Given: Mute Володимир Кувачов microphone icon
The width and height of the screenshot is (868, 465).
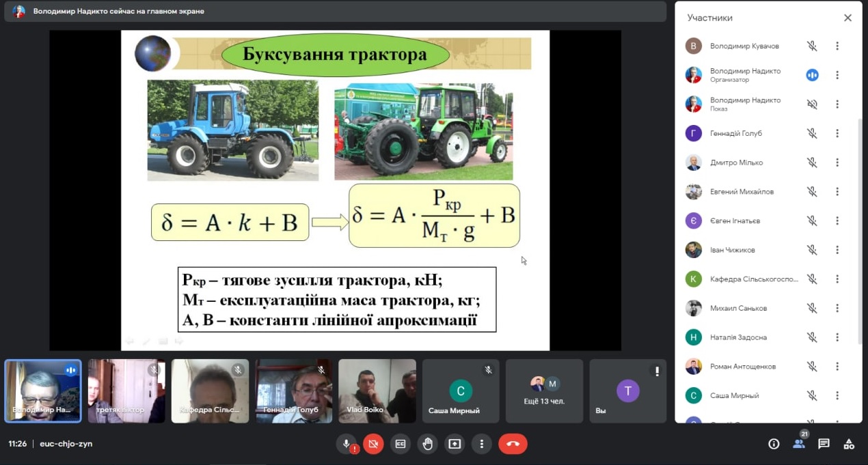Looking at the screenshot, I should pyautogui.click(x=812, y=46).
